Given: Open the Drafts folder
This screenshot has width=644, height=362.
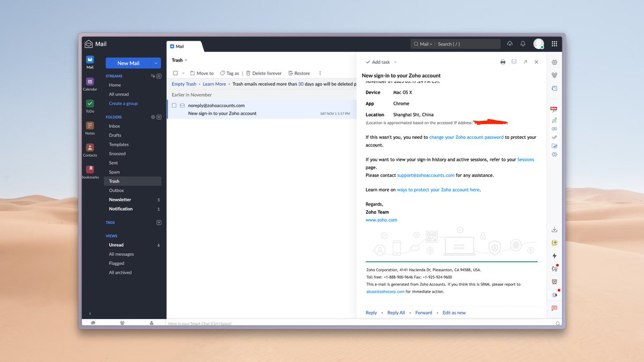Looking at the screenshot, I should (115, 135).
